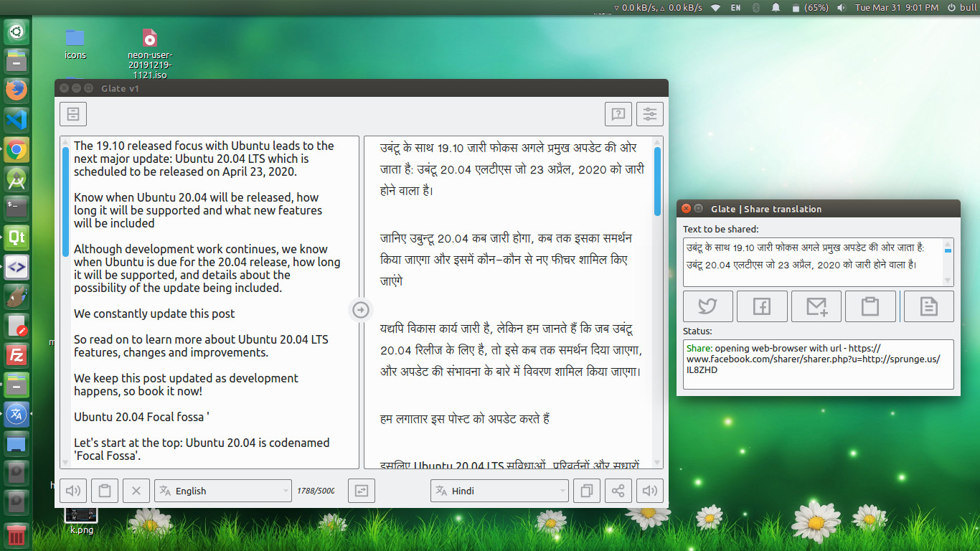The image size is (980, 551).
Task: Open Trash in dock
Action: coord(17,535)
